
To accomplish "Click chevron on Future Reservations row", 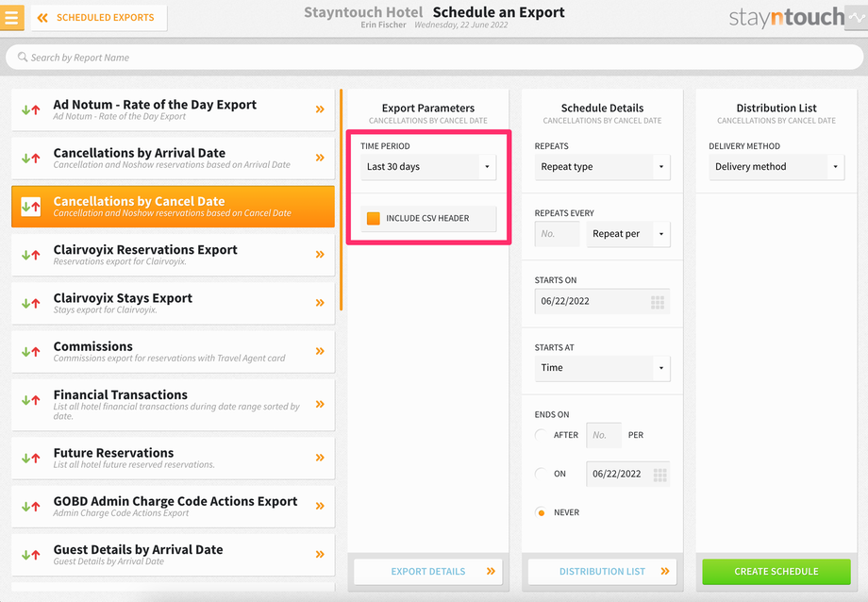I will pyautogui.click(x=320, y=458).
